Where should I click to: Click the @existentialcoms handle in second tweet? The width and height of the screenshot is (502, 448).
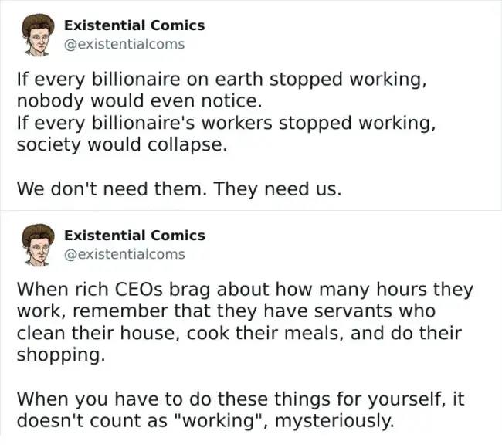tap(124, 253)
